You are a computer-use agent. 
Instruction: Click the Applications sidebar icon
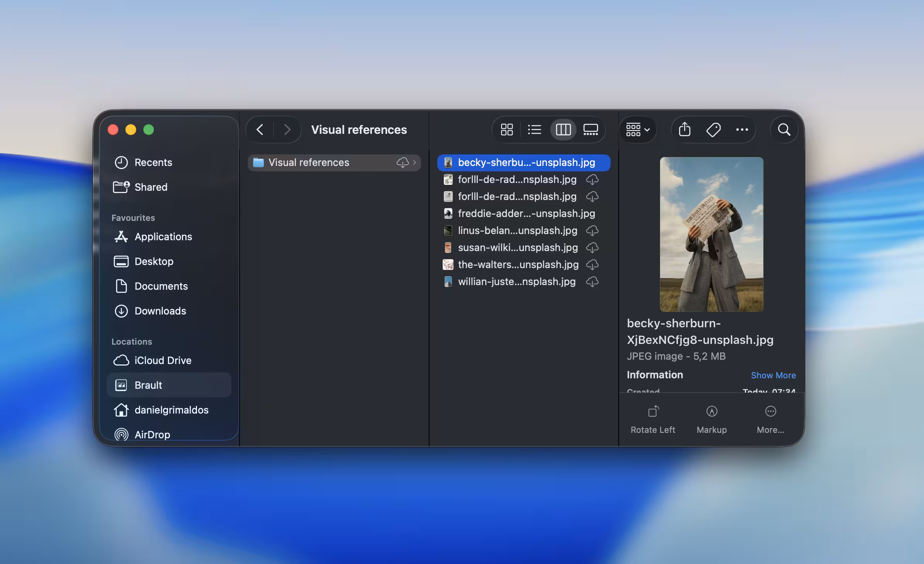coord(121,237)
